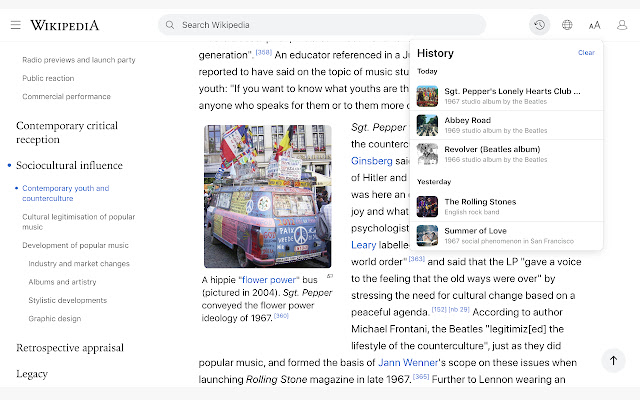The width and height of the screenshot is (640, 400).
Task: Follow the "flower power" caption link
Action: tap(269, 279)
